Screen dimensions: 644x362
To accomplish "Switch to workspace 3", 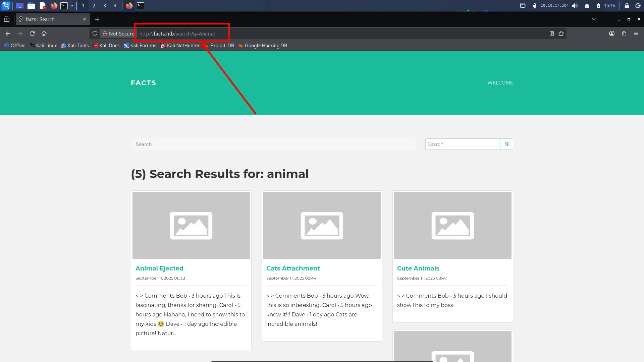I will (x=105, y=6).
